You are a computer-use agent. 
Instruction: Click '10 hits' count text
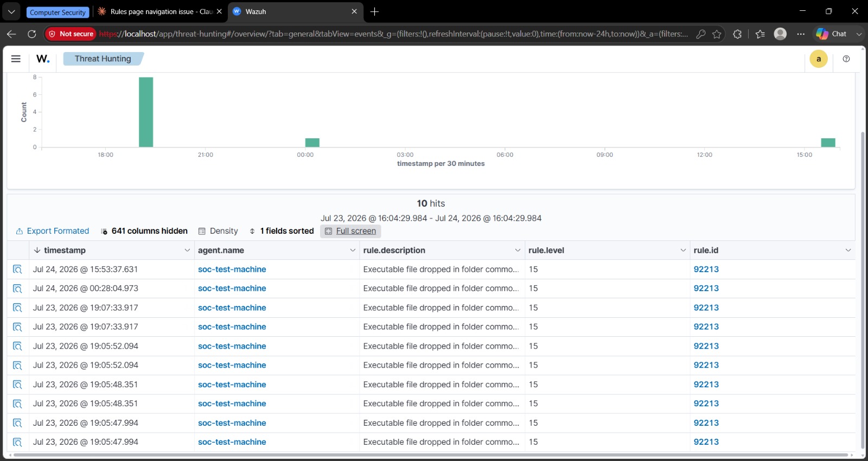(x=431, y=203)
